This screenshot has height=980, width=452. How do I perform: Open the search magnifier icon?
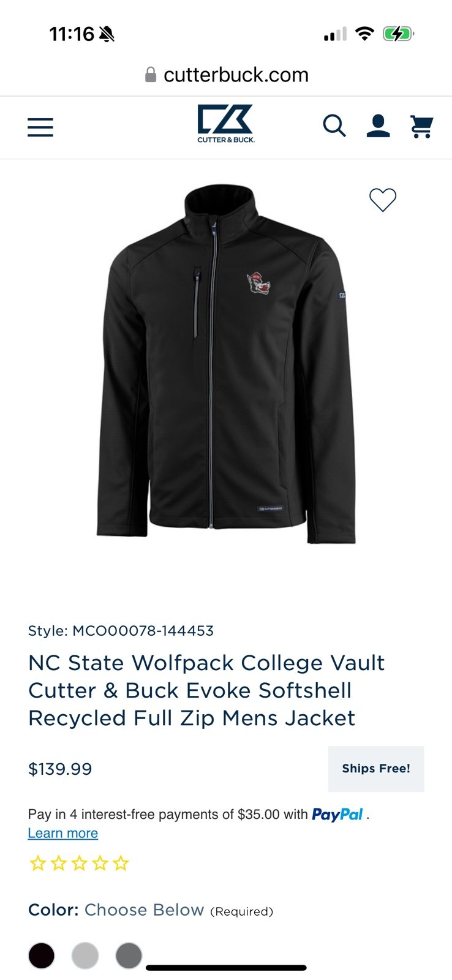click(x=334, y=126)
